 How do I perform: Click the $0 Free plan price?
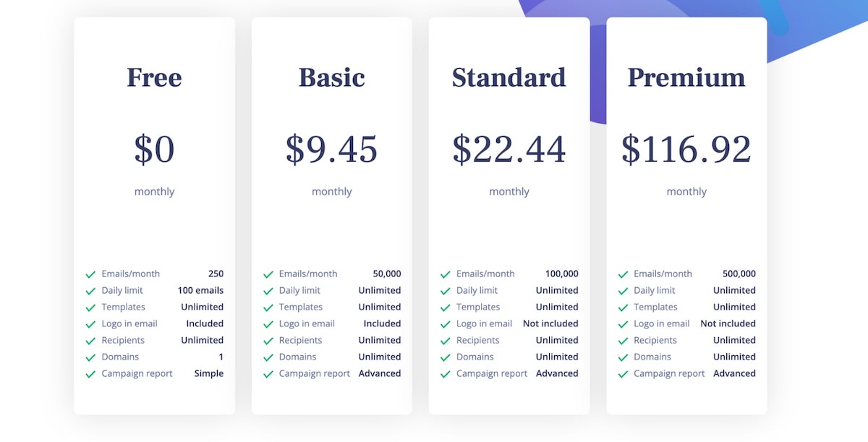point(154,149)
